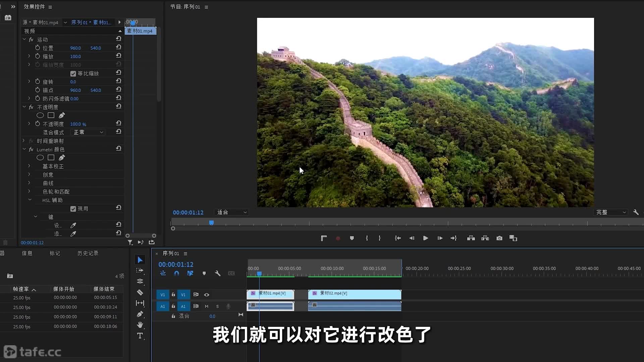The image size is (644, 362).
Task: Reset Scale parameter
Action: [118, 56]
